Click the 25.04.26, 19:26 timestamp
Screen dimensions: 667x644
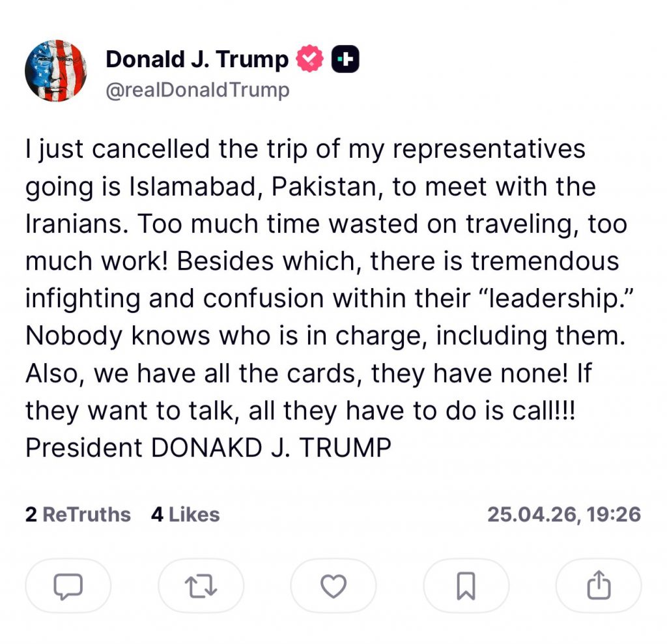pos(564,514)
